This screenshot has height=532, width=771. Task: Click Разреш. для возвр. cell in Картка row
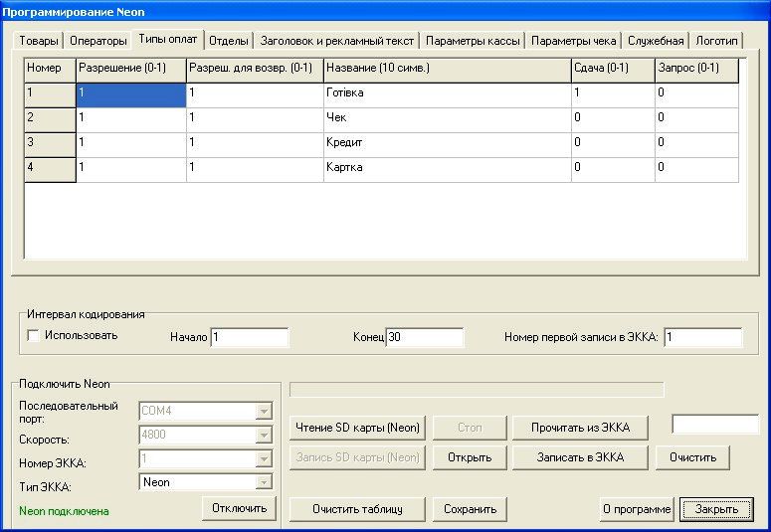click(x=256, y=170)
